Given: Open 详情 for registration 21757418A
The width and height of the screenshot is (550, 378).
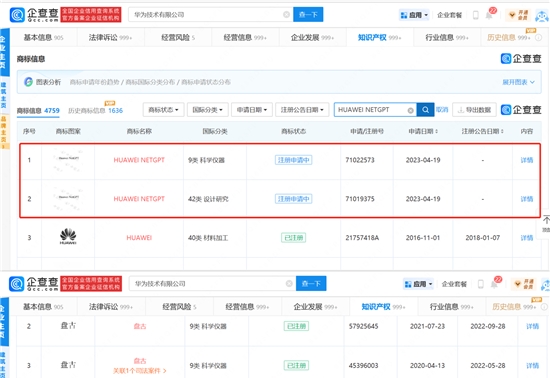Looking at the screenshot, I should point(527,238).
